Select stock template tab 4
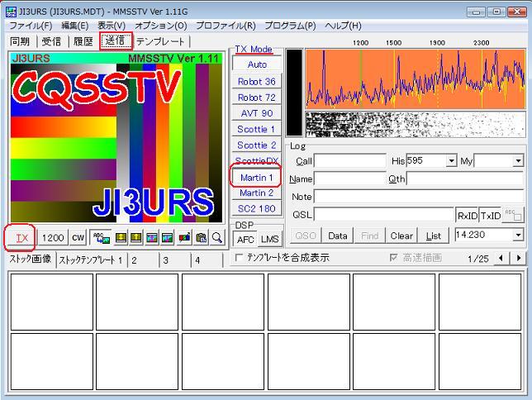532x400 pixels. (x=207, y=260)
